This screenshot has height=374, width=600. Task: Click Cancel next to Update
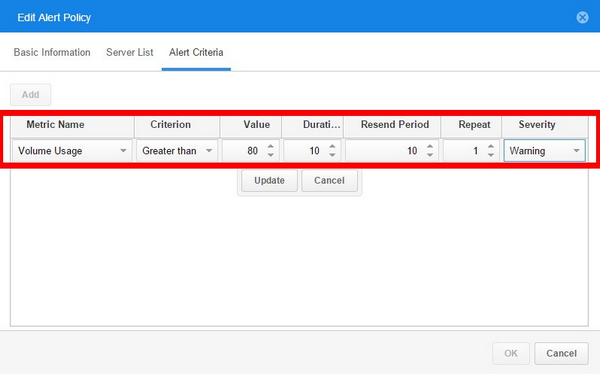[329, 180]
